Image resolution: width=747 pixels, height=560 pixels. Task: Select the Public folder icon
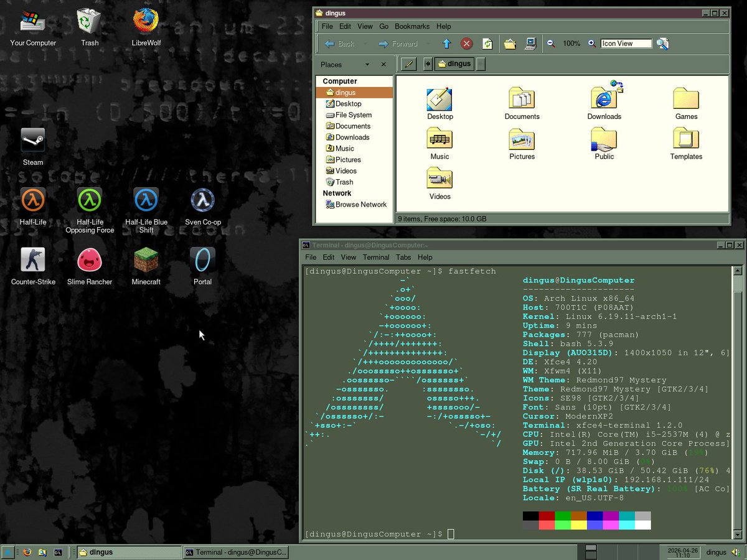604,144
